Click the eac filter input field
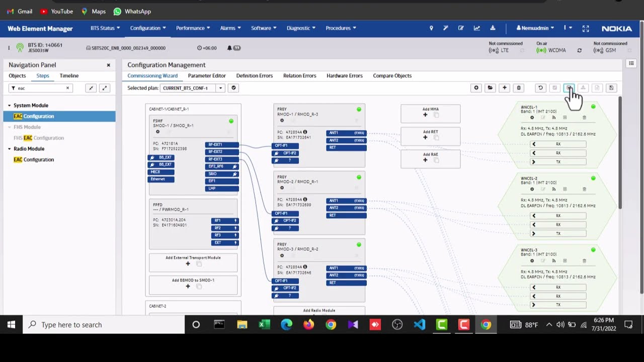The height and width of the screenshot is (362, 644). point(40,88)
